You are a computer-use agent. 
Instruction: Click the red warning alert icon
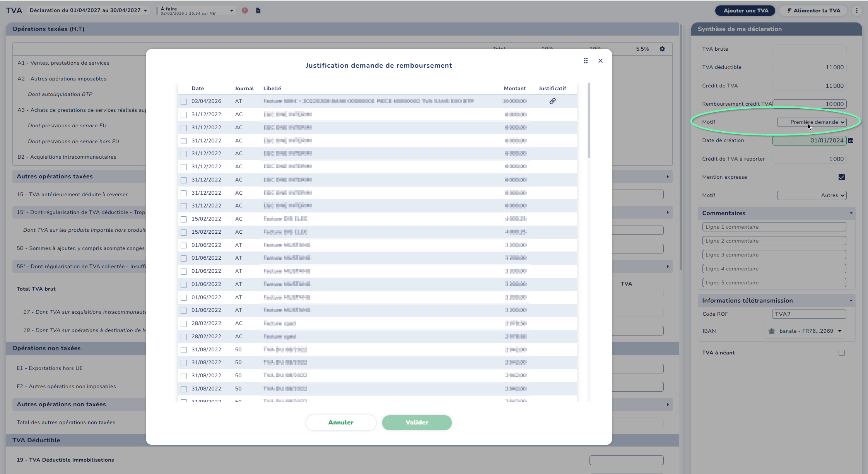click(x=245, y=10)
